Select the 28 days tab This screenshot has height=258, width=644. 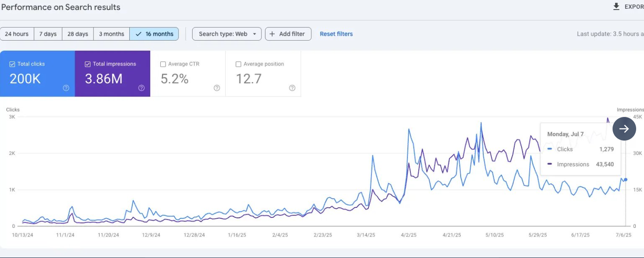(77, 34)
